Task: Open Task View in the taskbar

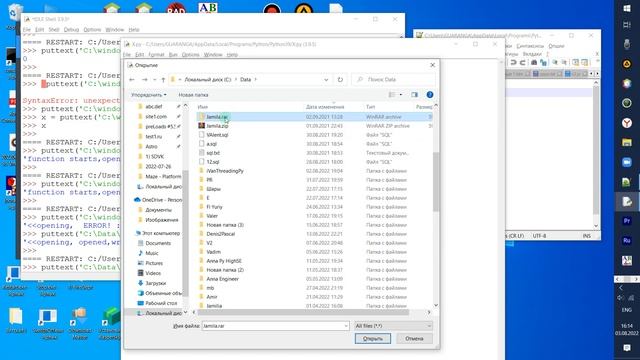Action: pyautogui.click(x=627, y=25)
